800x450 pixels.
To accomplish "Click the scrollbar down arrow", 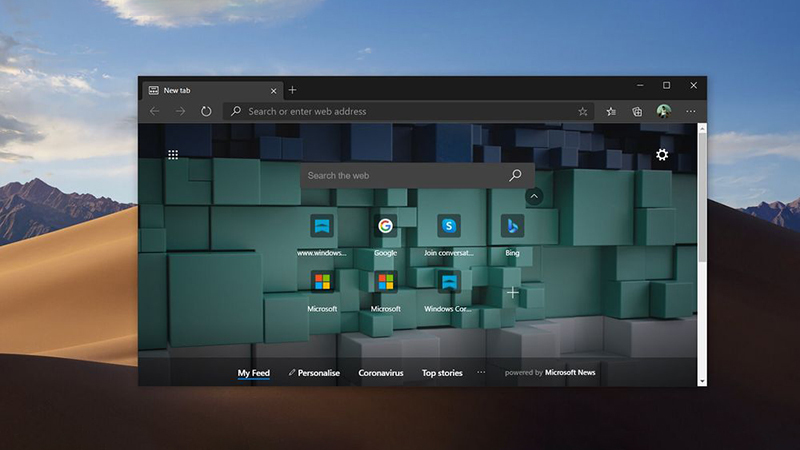I will click(x=702, y=381).
